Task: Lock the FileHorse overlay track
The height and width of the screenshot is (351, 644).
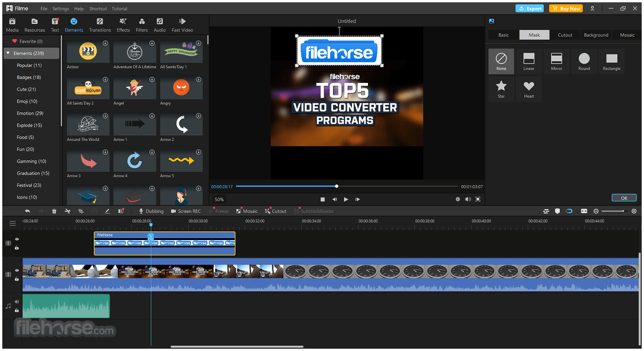Action: [x=17, y=248]
